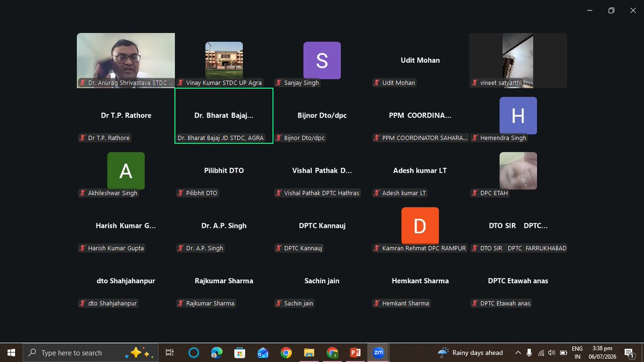Viewport: 644px width, 362px height.
Task: Click the Dr. A.P. Singh name label
Action: click(204, 248)
